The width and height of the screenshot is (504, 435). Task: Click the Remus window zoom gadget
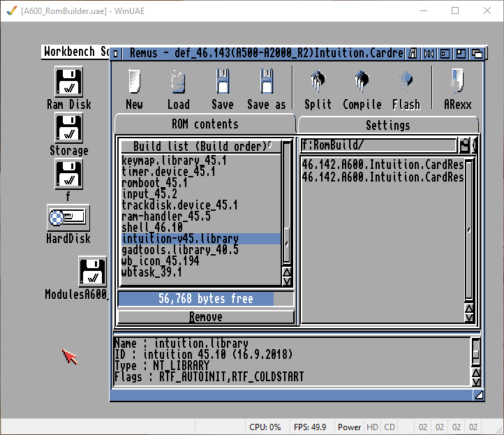click(x=461, y=53)
